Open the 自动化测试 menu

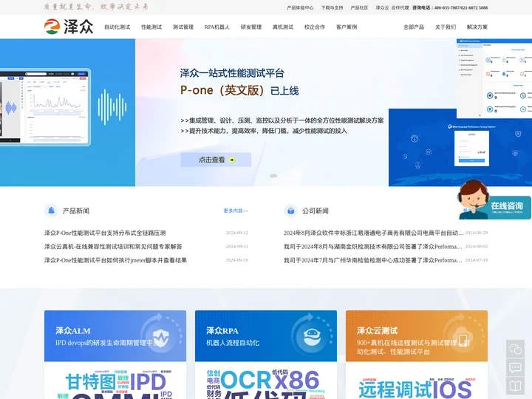coord(117,27)
